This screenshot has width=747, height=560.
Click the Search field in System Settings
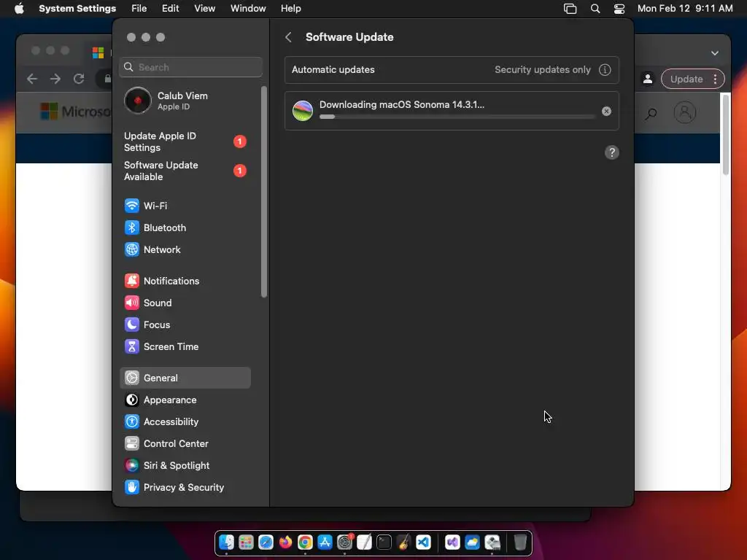(190, 67)
